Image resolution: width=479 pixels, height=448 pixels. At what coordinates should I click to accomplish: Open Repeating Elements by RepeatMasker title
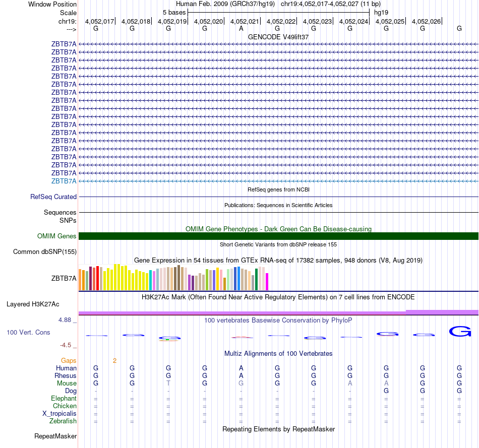[x=278, y=429]
